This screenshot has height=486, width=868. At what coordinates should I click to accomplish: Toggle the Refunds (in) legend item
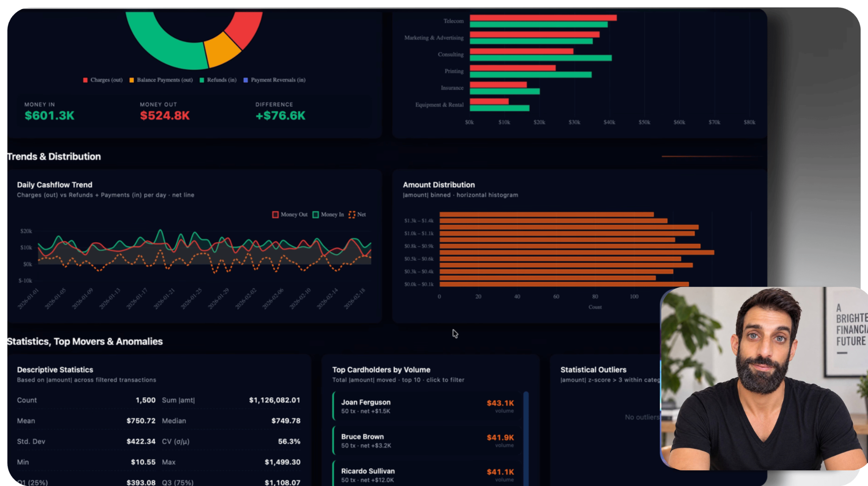(218, 80)
